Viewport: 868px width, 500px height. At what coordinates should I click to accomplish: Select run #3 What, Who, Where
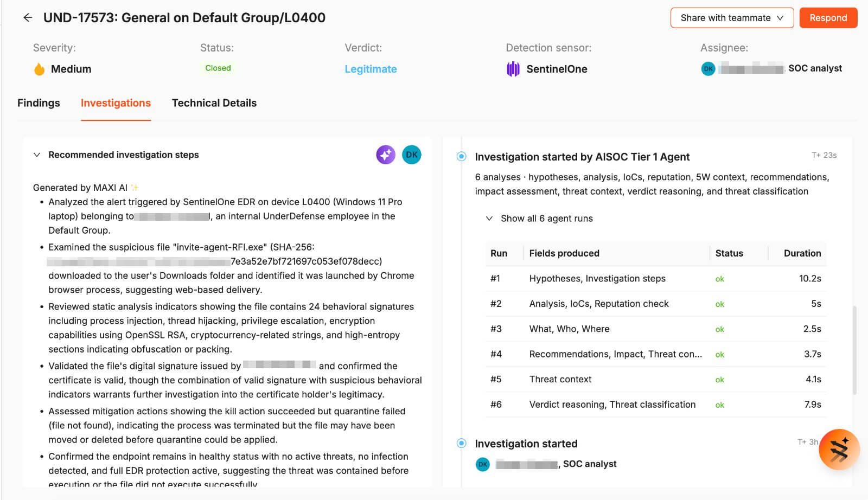pyautogui.click(x=655, y=329)
